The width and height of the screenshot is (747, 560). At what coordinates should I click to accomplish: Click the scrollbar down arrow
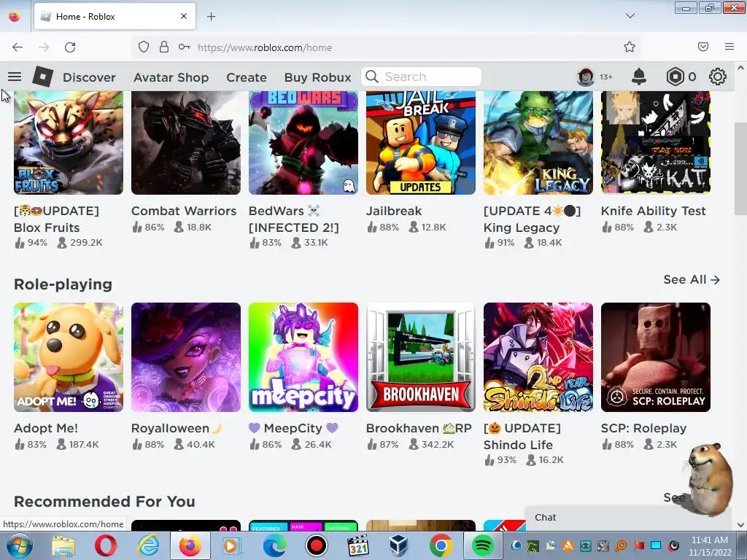click(740, 524)
